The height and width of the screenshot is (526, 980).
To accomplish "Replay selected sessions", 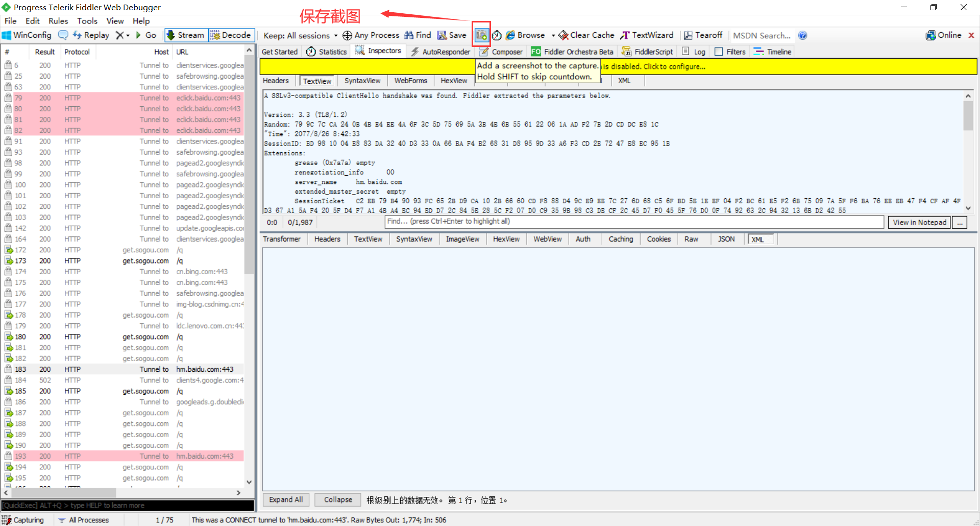I will [91, 35].
